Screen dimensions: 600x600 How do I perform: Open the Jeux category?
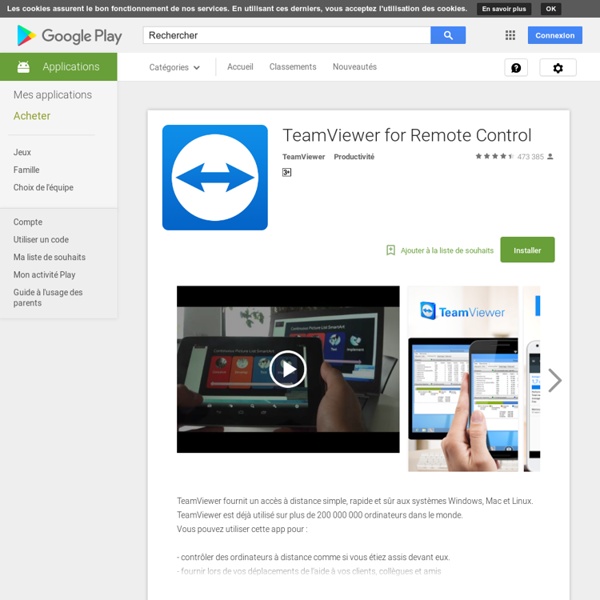pos(22,152)
